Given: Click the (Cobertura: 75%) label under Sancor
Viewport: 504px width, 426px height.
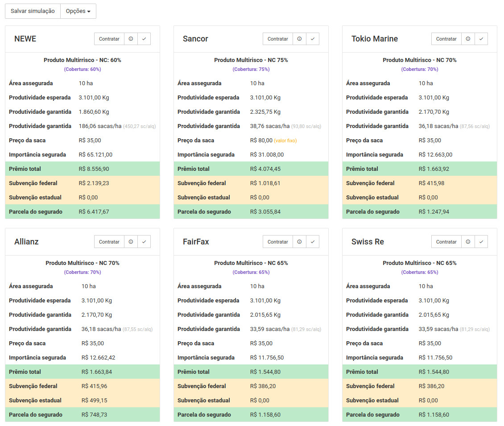Looking at the screenshot, I should (251, 69).
